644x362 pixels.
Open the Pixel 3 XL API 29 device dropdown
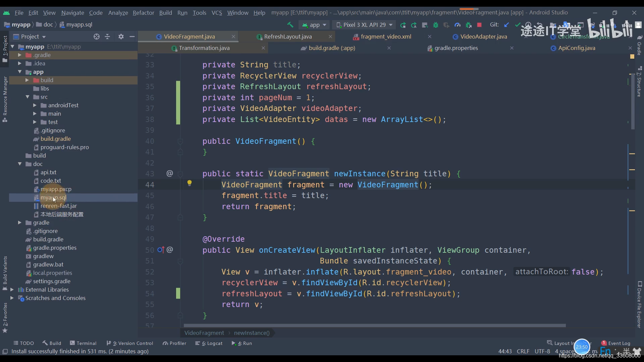tap(364, 25)
